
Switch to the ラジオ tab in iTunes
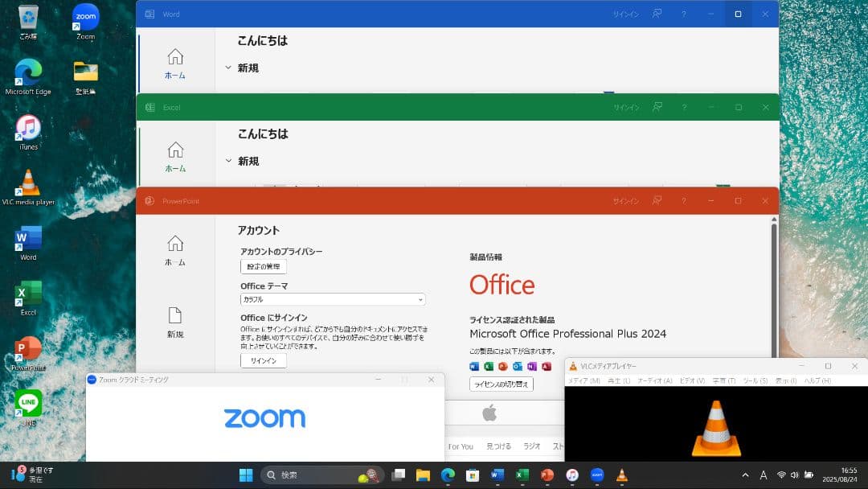coord(531,446)
